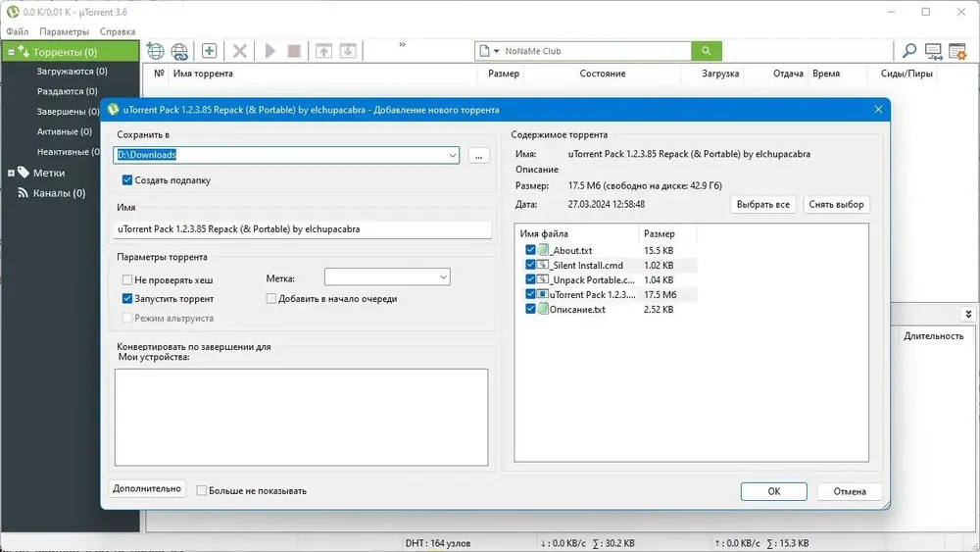Open the Справка menu

(x=118, y=31)
